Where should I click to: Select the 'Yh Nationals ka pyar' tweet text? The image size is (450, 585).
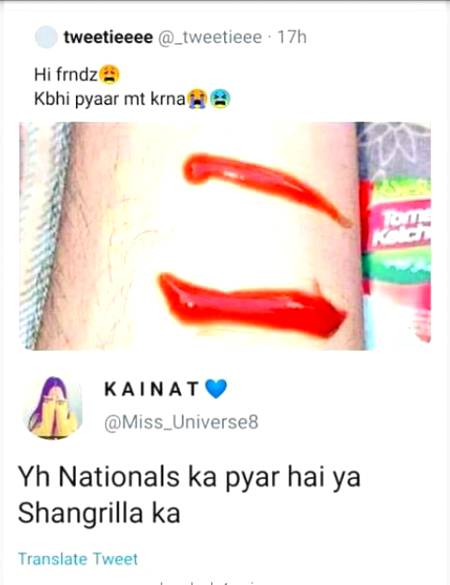(x=189, y=495)
